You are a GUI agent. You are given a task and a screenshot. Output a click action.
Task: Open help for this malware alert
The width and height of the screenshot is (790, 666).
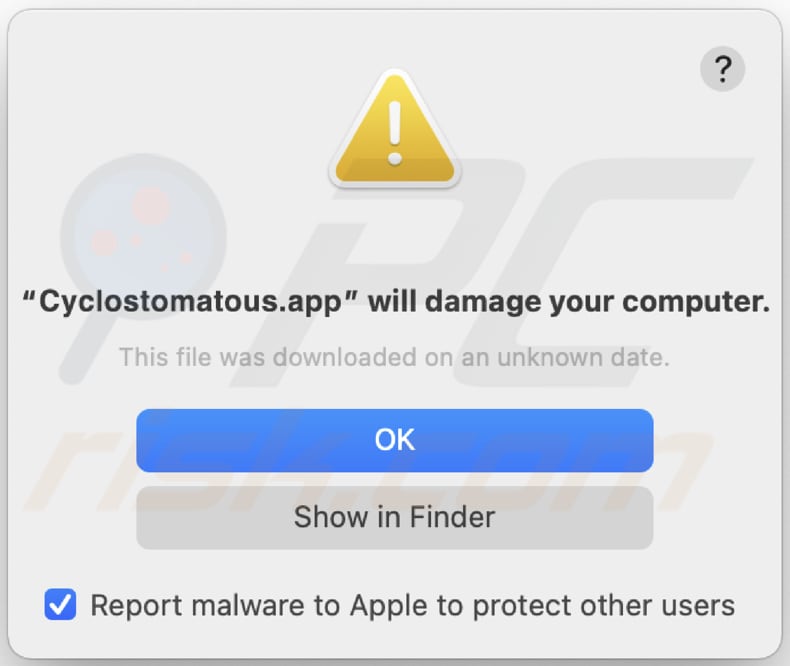click(x=722, y=70)
